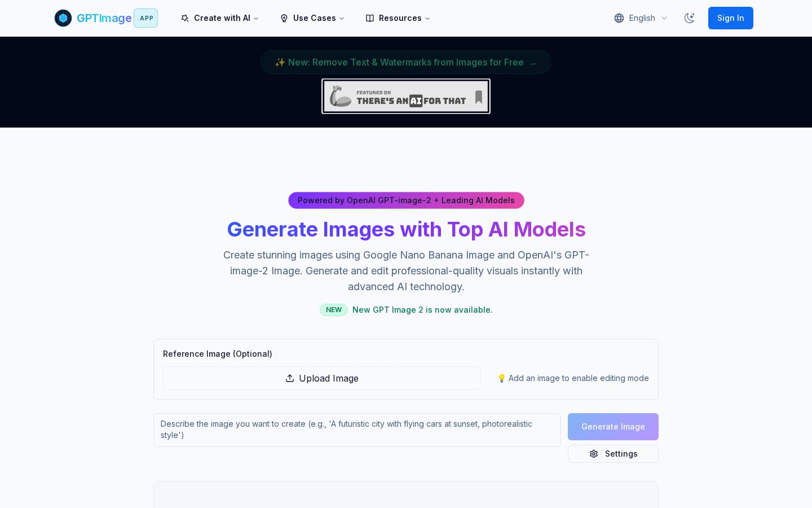Image resolution: width=812 pixels, height=508 pixels.
Task: Click the book icon beside Resources
Action: [370, 18]
